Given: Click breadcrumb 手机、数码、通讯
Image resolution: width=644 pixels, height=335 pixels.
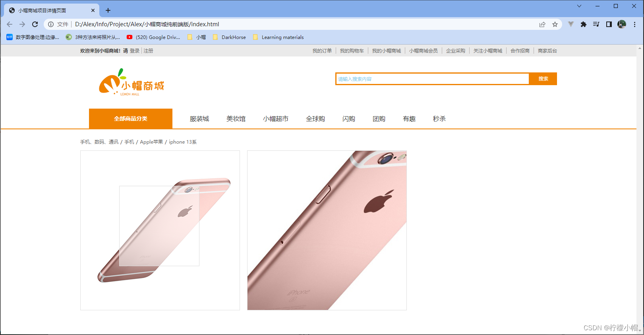Looking at the screenshot, I should click(99, 142).
